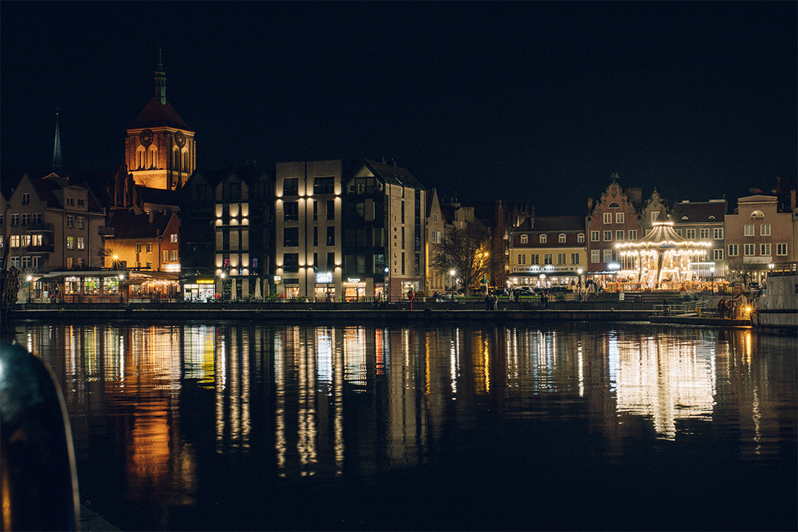Click the illuminated carousel on the waterfront
Image resolution: width=798 pixels, height=532 pixels.
point(662,255)
